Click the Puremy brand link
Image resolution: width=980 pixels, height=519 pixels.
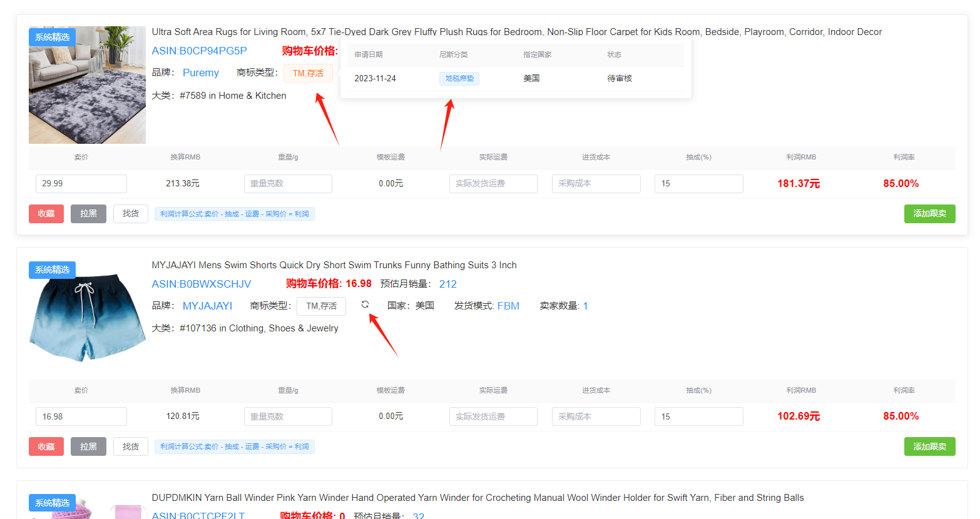pos(200,73)
